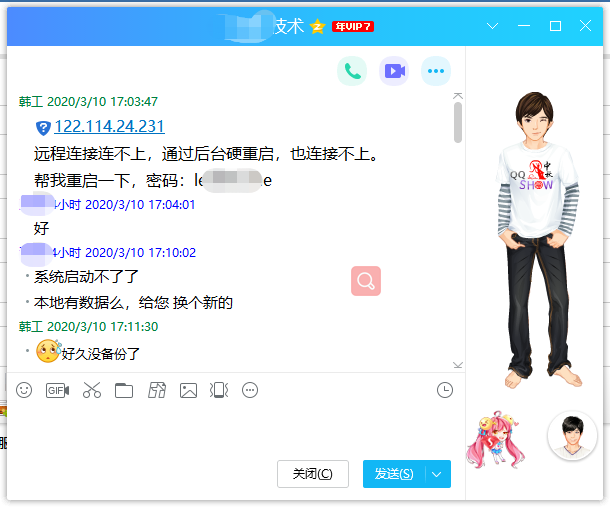610x507 pixels.
Task: Open message history clock icon
Action: 445,390
